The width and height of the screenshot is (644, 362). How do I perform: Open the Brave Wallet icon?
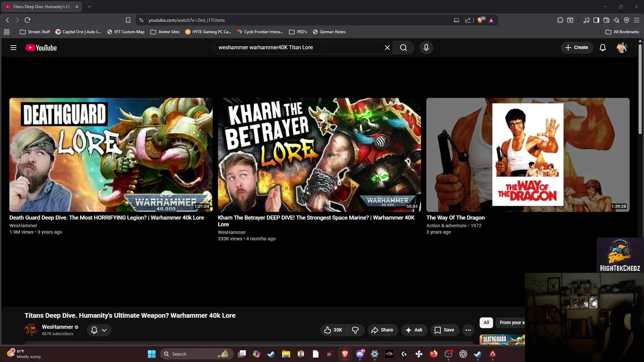[x=606, y=20]
